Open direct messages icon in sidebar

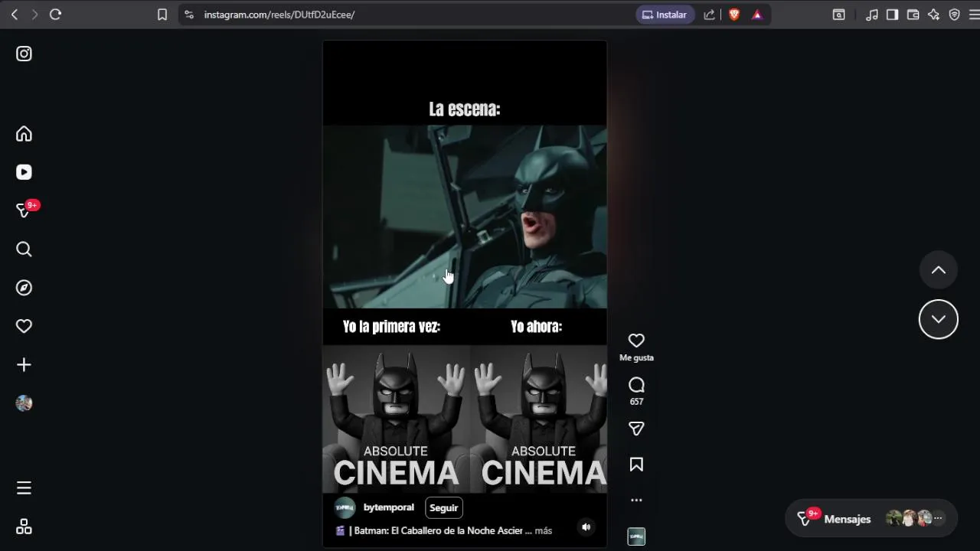24,210
